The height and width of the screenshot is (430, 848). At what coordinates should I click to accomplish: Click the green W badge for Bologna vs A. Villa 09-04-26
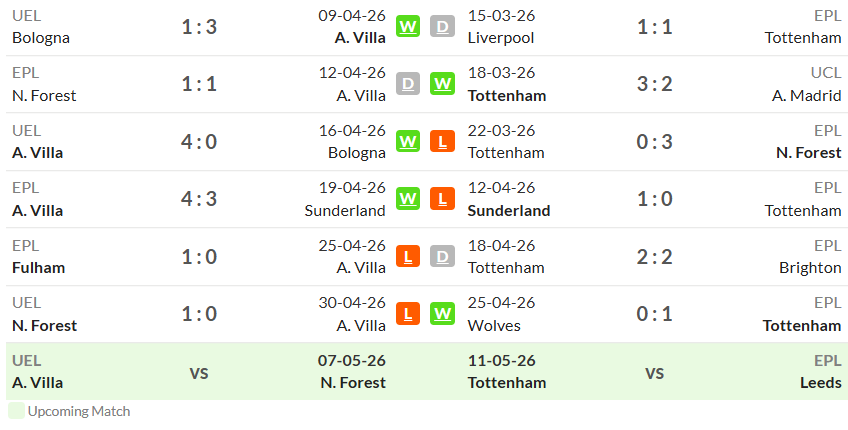click(408, 26)
